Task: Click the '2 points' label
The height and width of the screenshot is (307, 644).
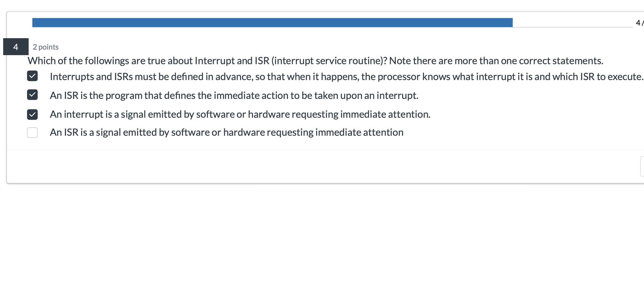Action: click(x=45, y=47)
